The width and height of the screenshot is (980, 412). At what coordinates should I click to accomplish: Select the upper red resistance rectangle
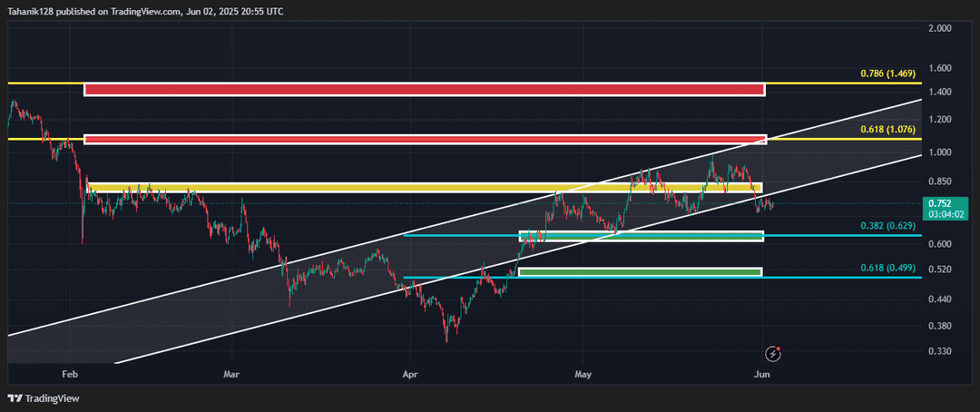coord(425,90)
